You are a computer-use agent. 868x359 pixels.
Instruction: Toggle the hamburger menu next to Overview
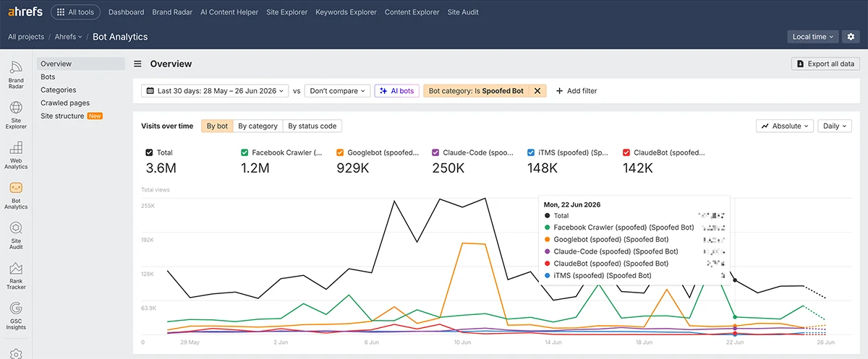coord(137,64)
